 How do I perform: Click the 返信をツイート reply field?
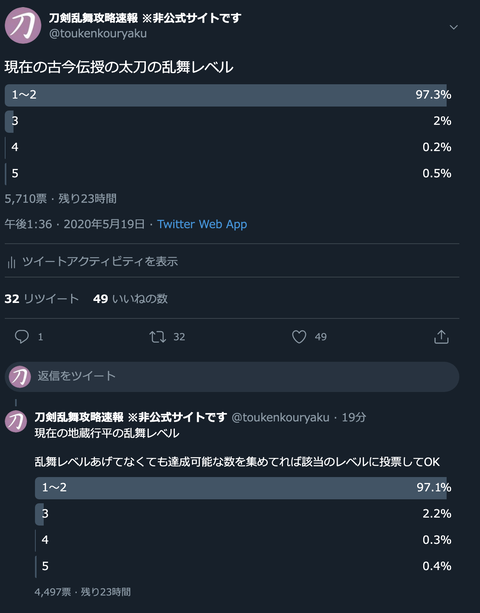tap(232, 377)
